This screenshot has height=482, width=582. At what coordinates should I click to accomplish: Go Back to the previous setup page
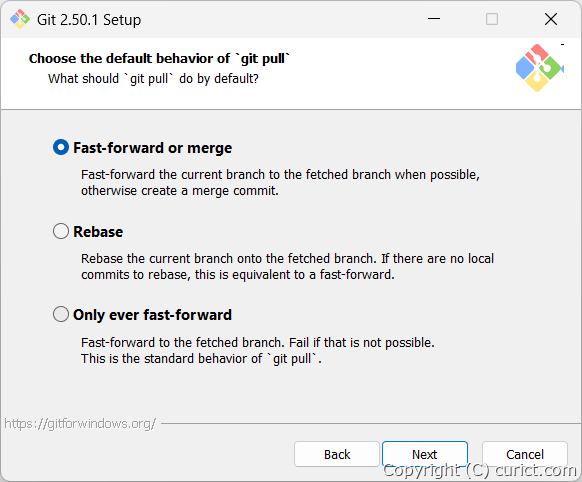pyautogui.click(x=337, y=454)
